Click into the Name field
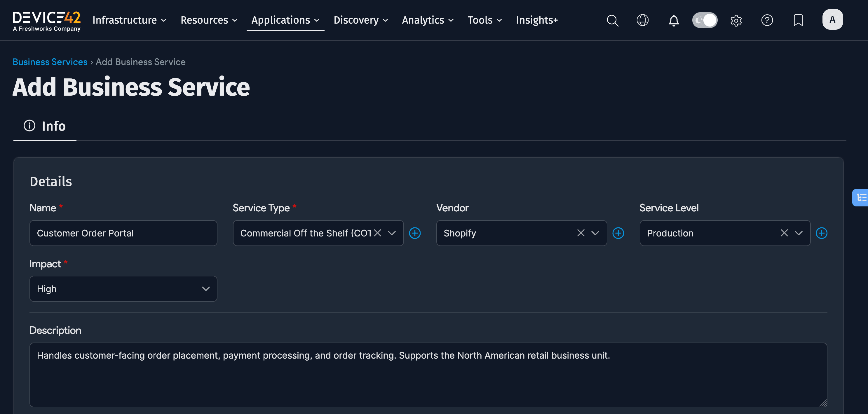The width and height of the screenshot is (868, 414). [123, 233]
